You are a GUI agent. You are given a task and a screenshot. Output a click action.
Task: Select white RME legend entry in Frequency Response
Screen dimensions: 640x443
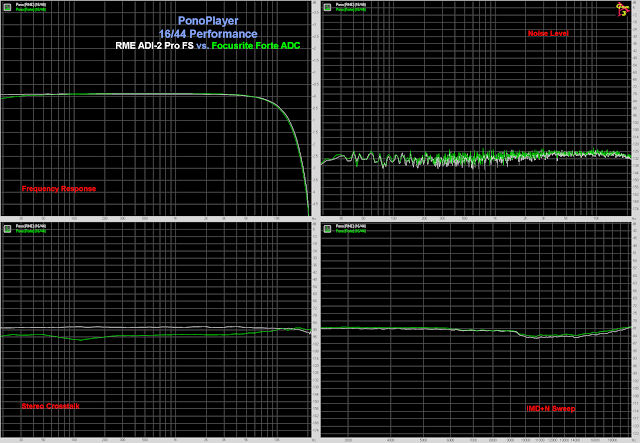(x=31, y=4)
